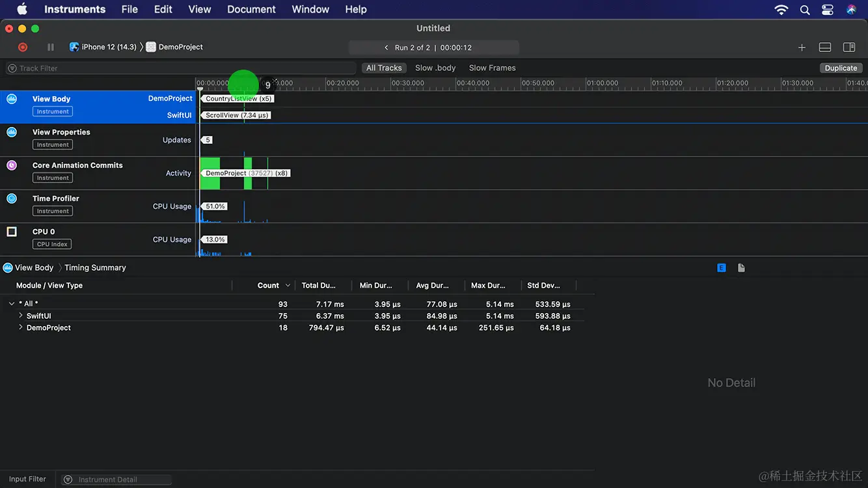868x488 pixels.
Task: Click the Instrument Detail filter icon
Action: click(x=68, y=480)
